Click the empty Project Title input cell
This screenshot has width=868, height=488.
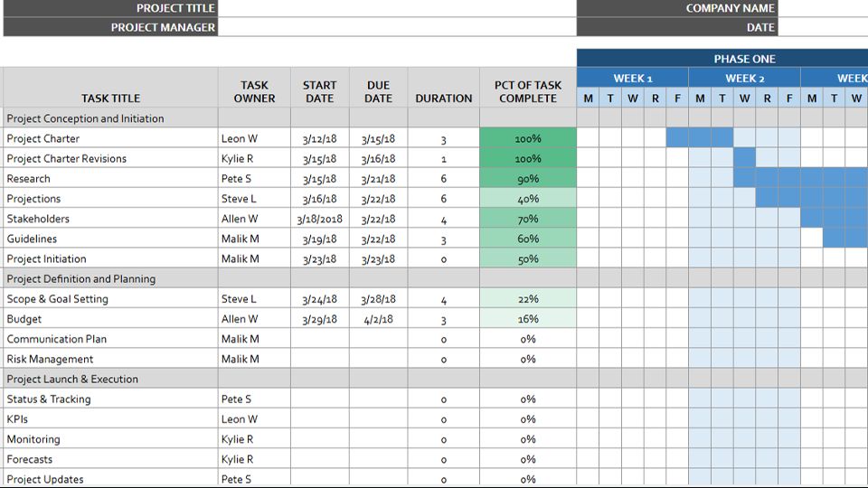click(396, 8)
